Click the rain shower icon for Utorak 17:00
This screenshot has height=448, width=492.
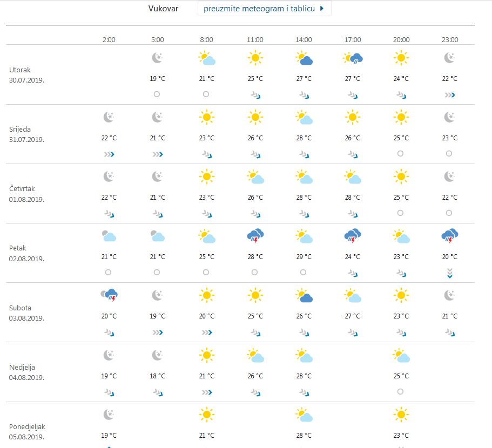[x=353, y=58]
